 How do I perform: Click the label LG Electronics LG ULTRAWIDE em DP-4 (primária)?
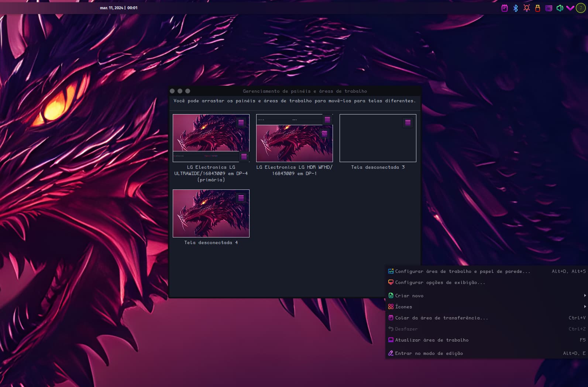[211, 174]
